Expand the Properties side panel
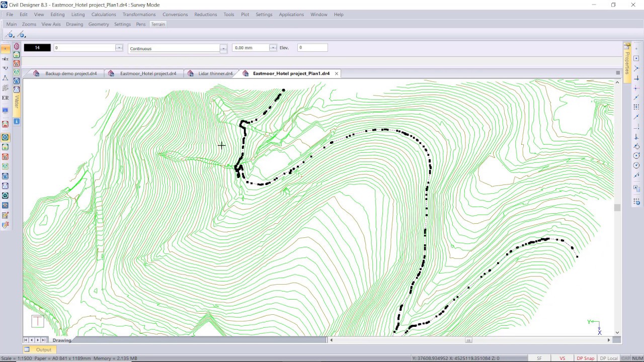The width and height of the screenshot is (644, 362). tap(627, 62)
